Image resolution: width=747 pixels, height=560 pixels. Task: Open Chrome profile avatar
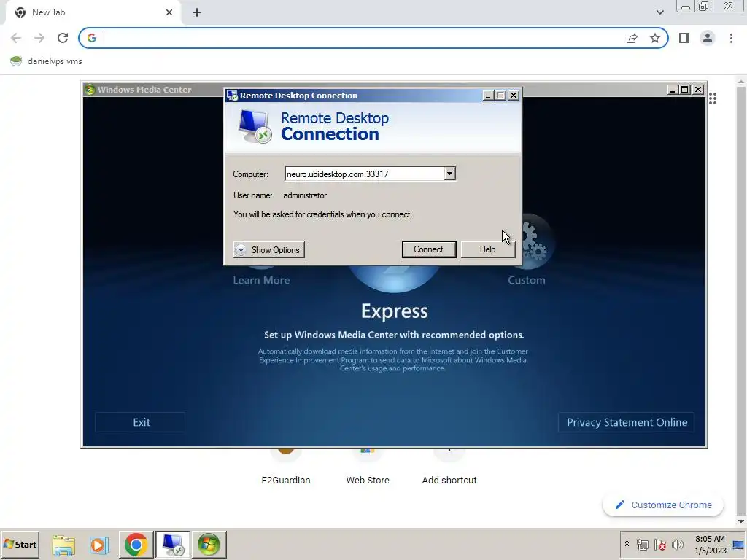708,38
